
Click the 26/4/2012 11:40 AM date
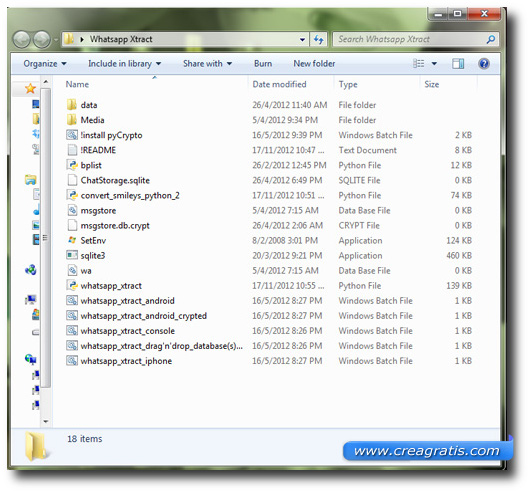[x=290, y=105]
